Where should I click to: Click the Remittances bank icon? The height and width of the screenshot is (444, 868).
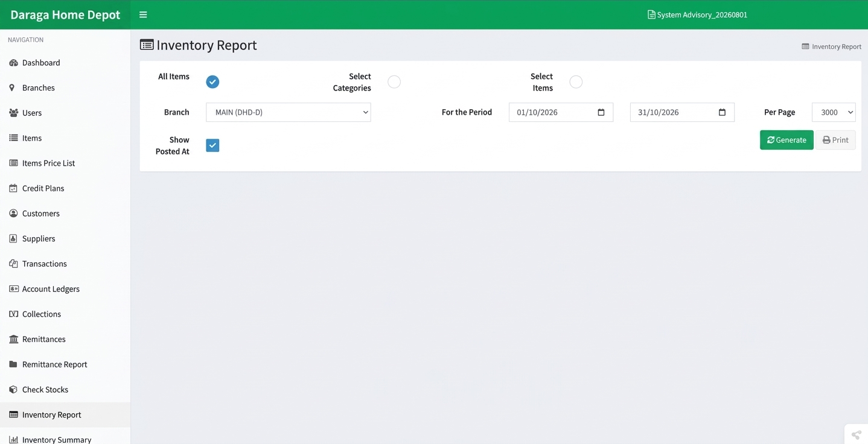[13, 339]
